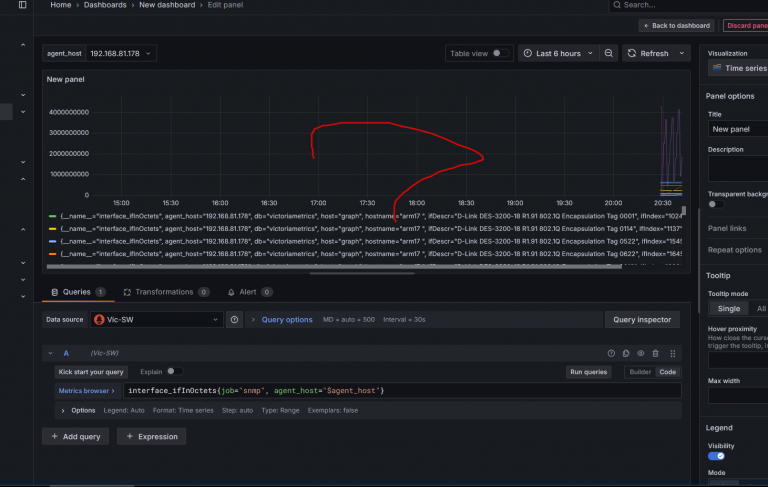Collapse the Panel options section
Image resolution: width=768 pixels, height=487 pixels.
(730, 96)
